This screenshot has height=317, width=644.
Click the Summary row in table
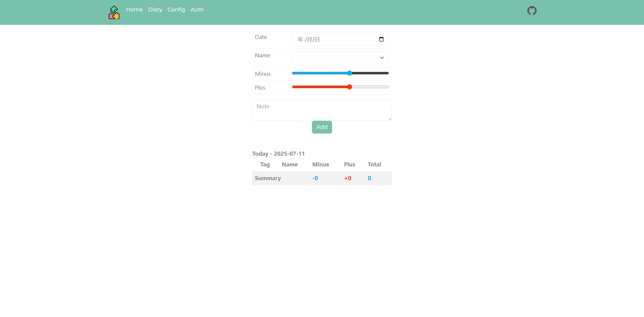coord(322,178)
